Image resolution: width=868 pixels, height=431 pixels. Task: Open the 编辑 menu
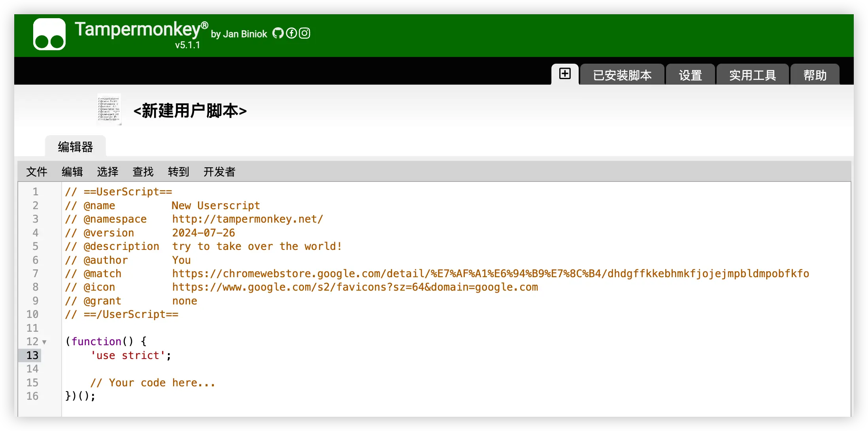click(x=72, y=172)
